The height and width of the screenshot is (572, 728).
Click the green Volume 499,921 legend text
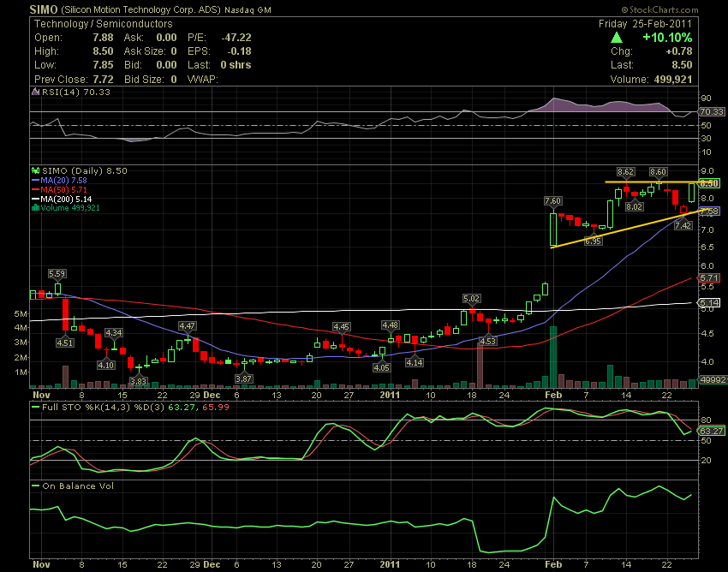pos(70,207)
